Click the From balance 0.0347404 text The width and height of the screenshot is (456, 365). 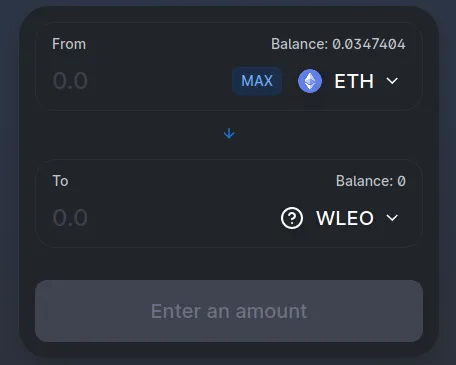click(338, 44)
